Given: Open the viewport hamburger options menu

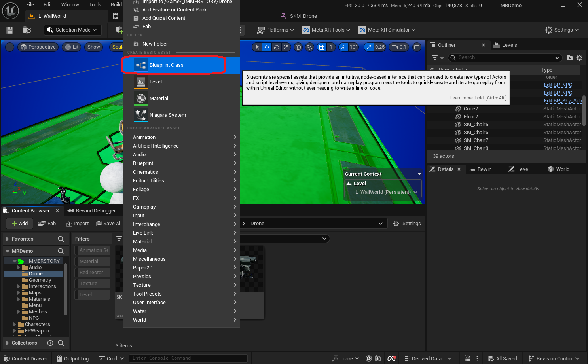Looking at the screenshot, I should coord(10,47).
